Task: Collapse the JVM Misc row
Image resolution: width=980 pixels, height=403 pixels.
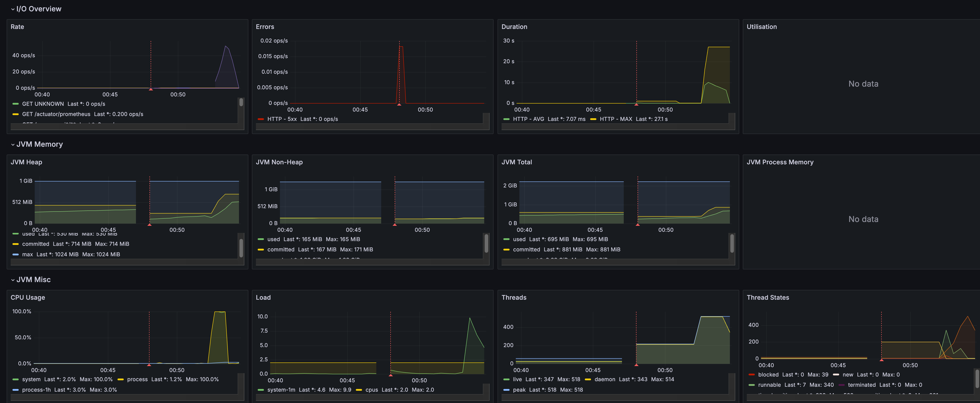Action: tap(13, 280)
